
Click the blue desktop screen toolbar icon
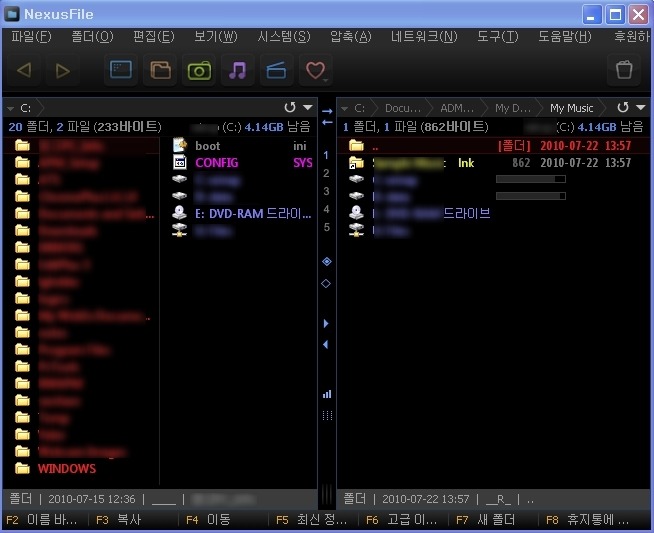pyautogui.click(x=121, y=70)
